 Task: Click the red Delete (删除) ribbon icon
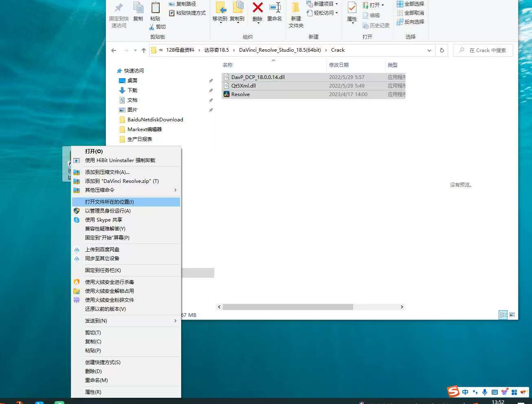[x=257, y=8]
